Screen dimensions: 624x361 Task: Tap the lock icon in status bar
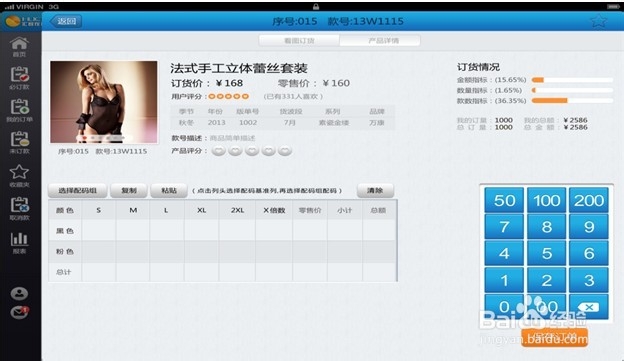coord(316,6)
